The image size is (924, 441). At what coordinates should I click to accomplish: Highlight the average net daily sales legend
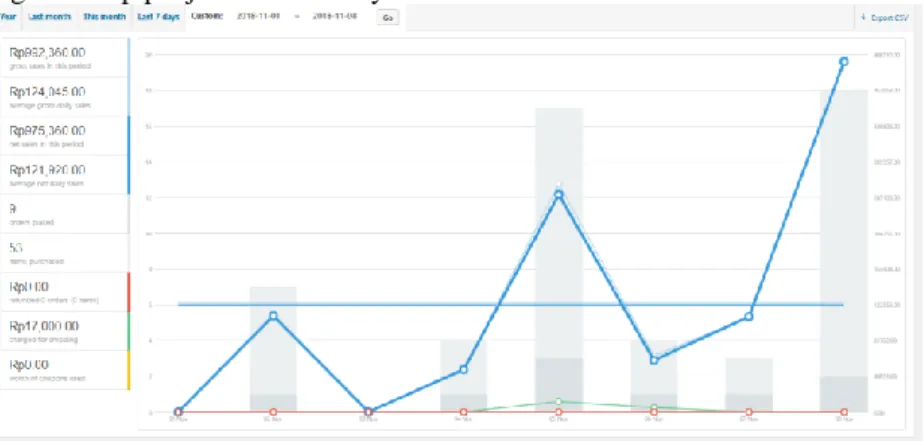coord(65,175)
